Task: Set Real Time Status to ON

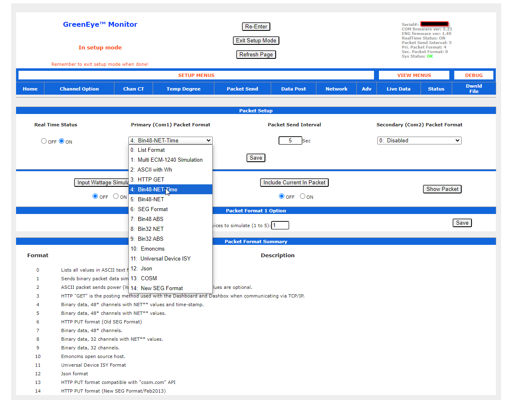Action: pos(61,141)
